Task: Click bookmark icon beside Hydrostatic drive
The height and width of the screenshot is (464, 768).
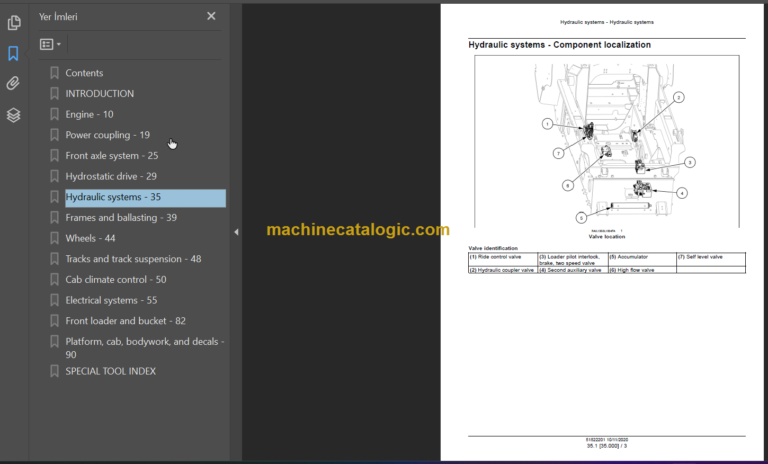Action: (x=54, y=176)
